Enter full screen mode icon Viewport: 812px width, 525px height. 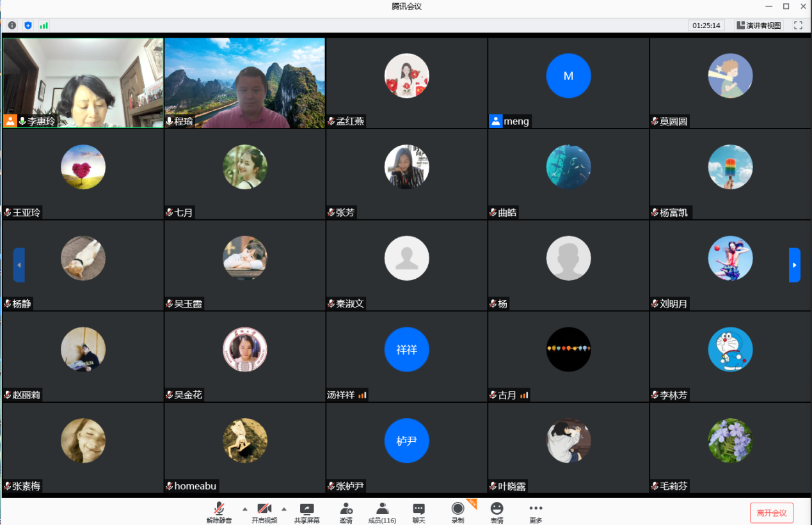798,26
